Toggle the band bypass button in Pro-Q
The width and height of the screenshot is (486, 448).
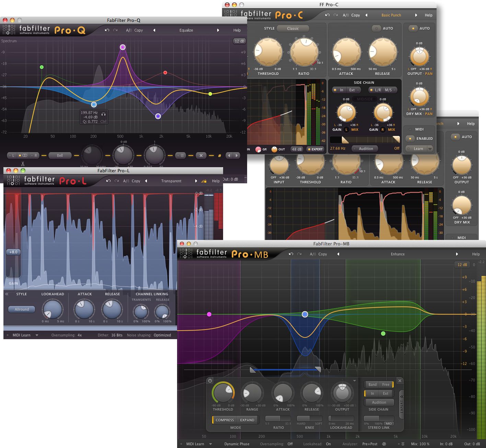click(181, 156)
